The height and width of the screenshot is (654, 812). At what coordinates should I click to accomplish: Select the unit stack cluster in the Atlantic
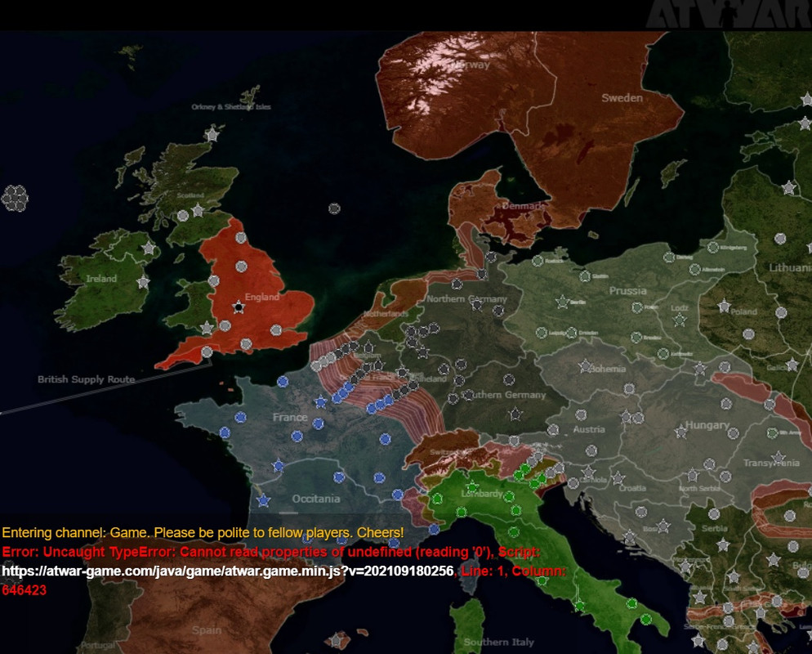click(x=15, y=198)
